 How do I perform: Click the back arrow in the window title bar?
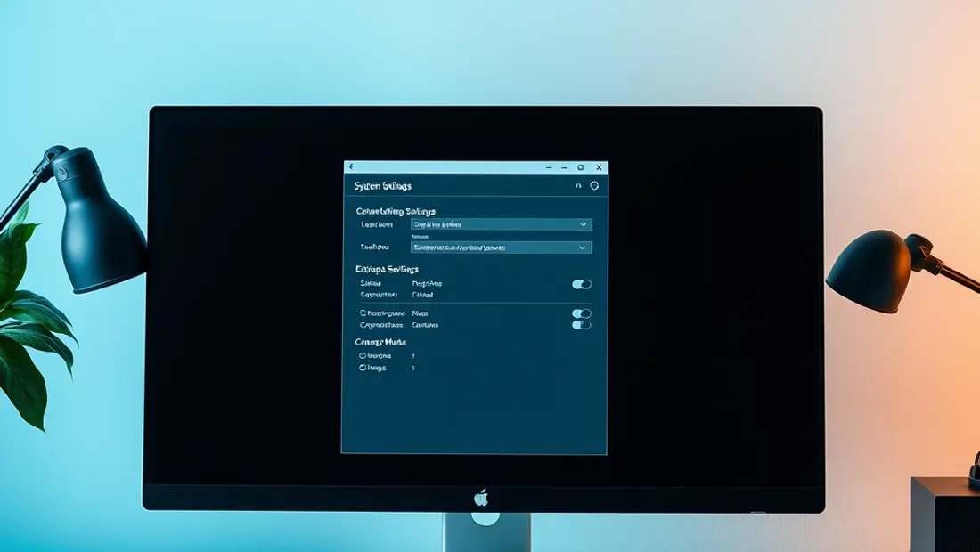click(352, 166)
